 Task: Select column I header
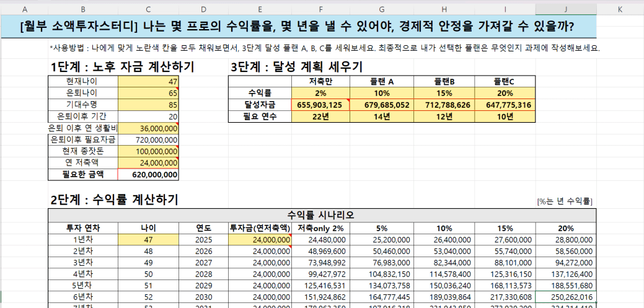pos(505,9)
